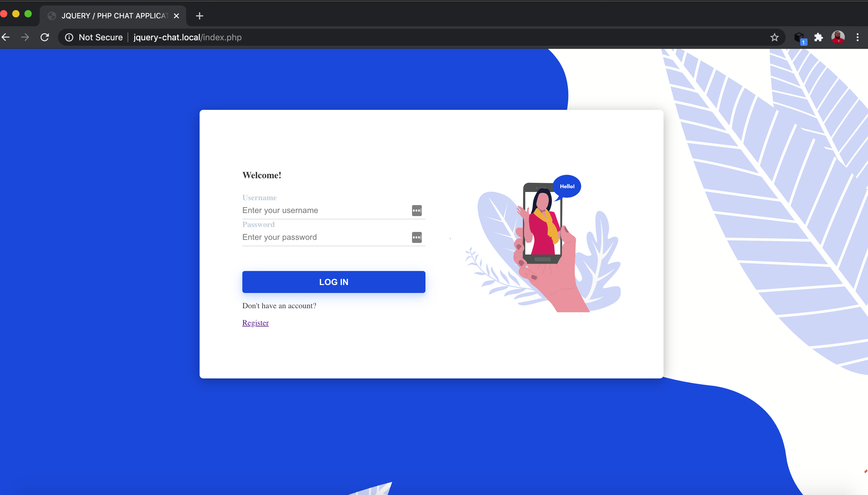Click the browser forward arrow
Viewport: 868px width, 495px height.
coord(25,37)
